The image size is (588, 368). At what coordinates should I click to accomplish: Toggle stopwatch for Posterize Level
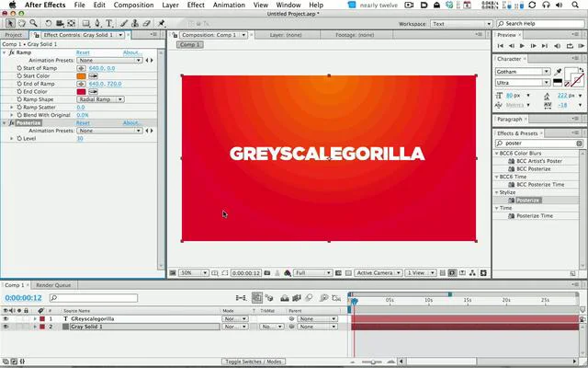click(19, 139)
